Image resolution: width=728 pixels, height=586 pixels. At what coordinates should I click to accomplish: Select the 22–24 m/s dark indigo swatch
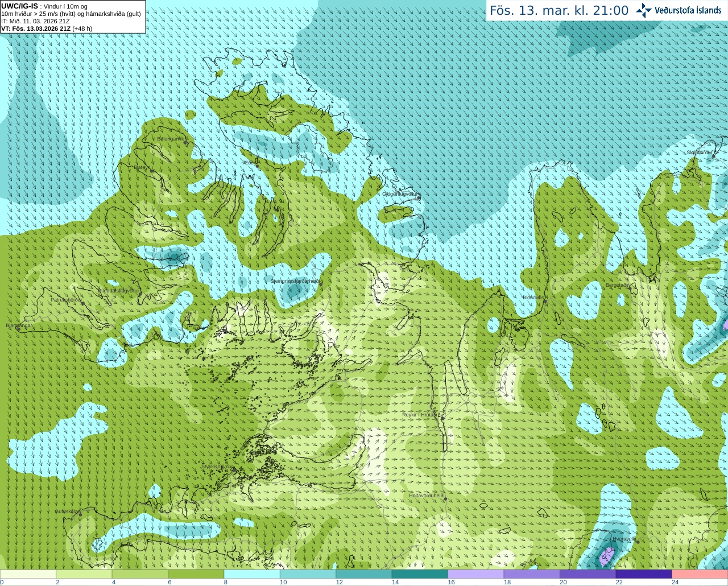[644, 574]
